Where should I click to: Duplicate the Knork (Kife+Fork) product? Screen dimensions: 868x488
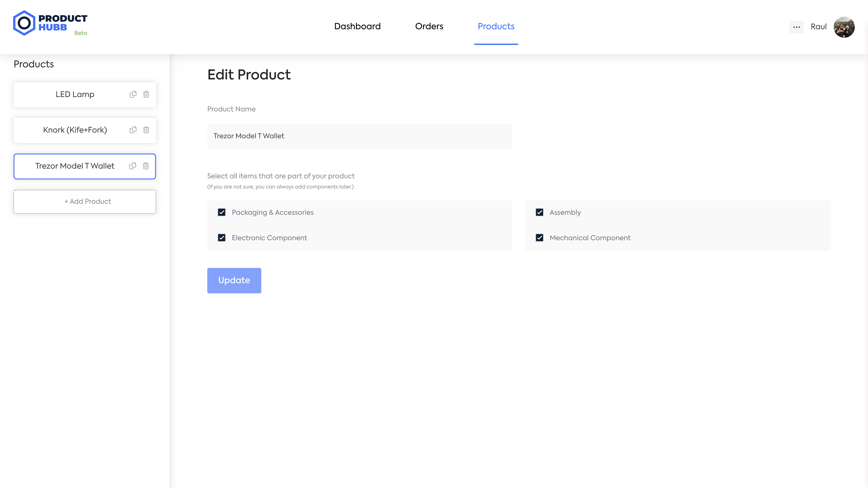coord(133,130)
